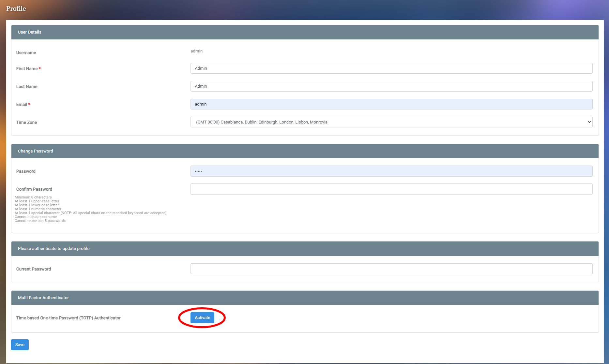
Task: Click the 'Please authenticate to update profile' header
Action: (305, 249)
